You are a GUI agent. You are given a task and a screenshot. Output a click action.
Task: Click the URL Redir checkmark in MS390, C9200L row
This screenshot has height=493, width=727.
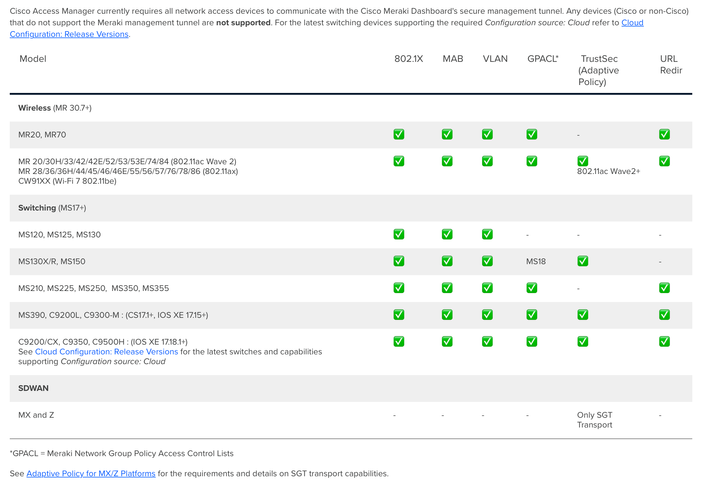pyautogui.click(x=664, y=315)
